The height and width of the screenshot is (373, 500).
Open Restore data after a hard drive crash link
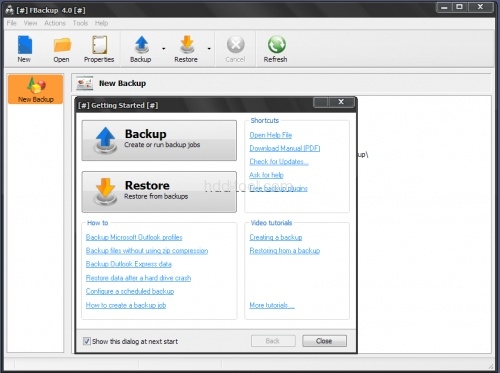[x=138, y=278]
